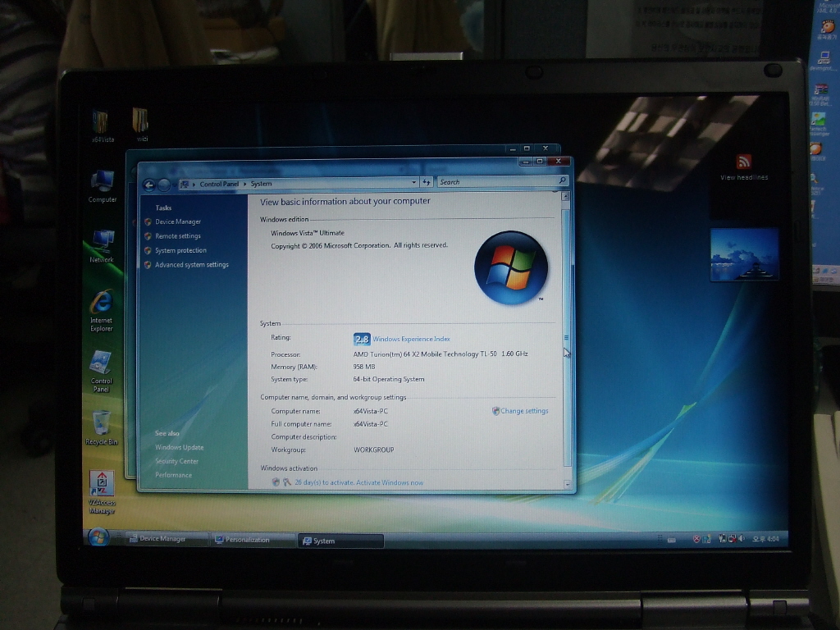
Task: Open the x64Vista folder on the desktop
Action: point(101,126)
